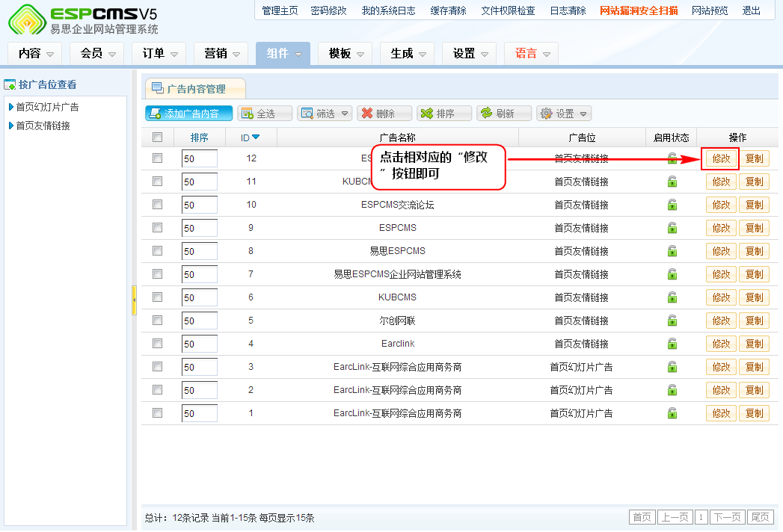The height and width of the screenshot is (532, 783).
Task: Open the 订单 dropdown menu
Action: (159, 53)
